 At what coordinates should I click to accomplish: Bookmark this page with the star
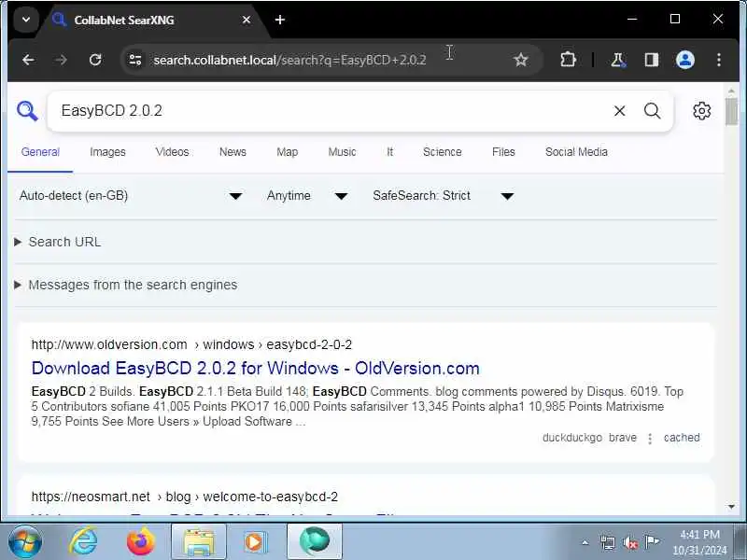pos(521,60)
